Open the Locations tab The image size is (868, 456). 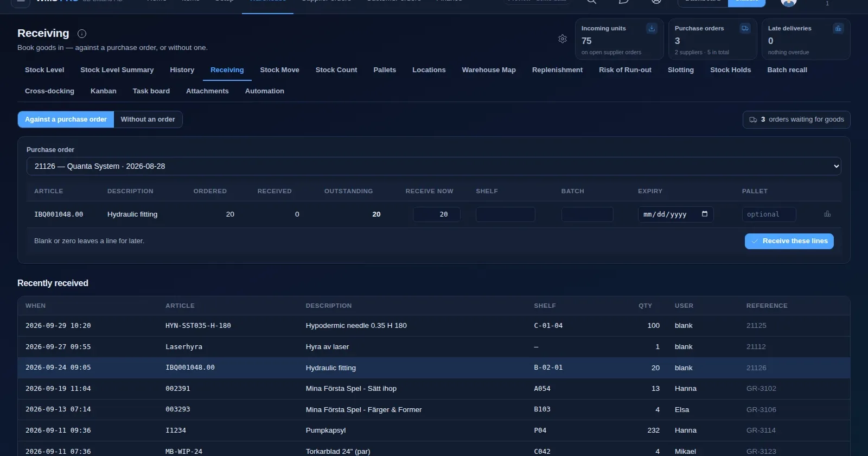click(x=429, y=70)
